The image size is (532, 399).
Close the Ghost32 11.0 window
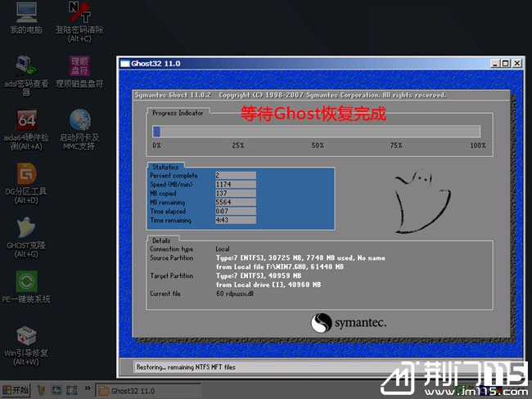pos(517,64)
